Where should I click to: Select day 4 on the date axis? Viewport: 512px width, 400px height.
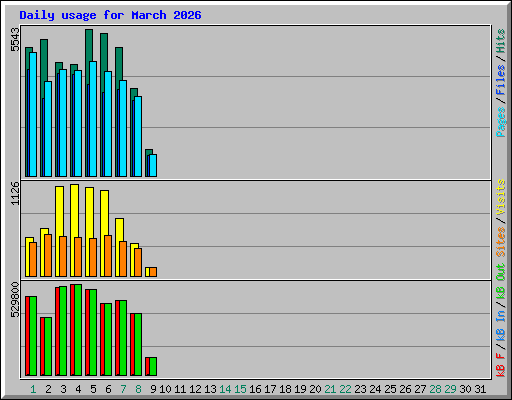coord(78,389)
